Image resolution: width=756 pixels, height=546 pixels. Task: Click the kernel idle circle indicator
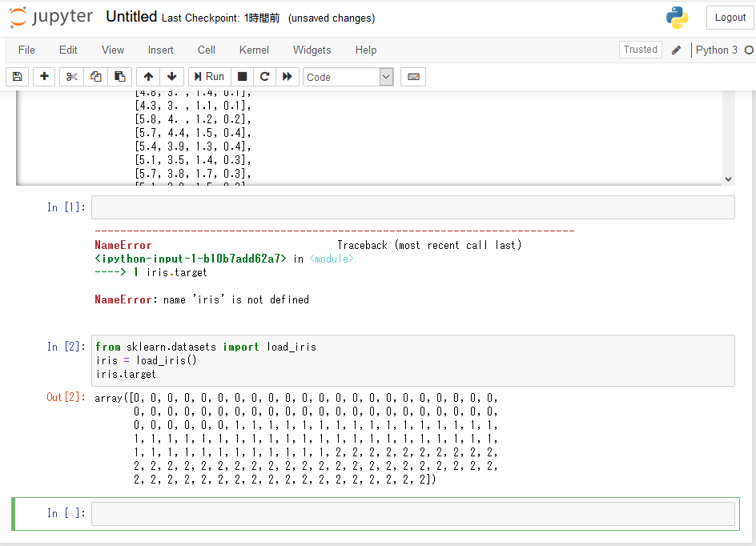[749, 50]
